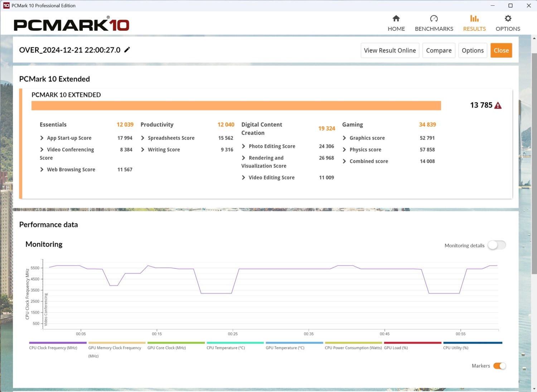537x392 pixels.
Task: Expand the Spreadsheets Score row
Action: [x=143, y=138]
